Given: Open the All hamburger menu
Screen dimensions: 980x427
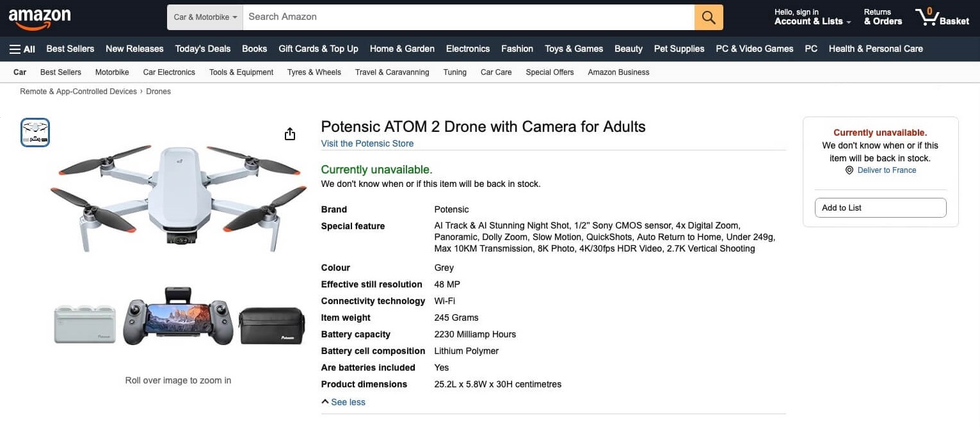Looking at the screenshot, I should pyautogui.click(x=22, y=49).
